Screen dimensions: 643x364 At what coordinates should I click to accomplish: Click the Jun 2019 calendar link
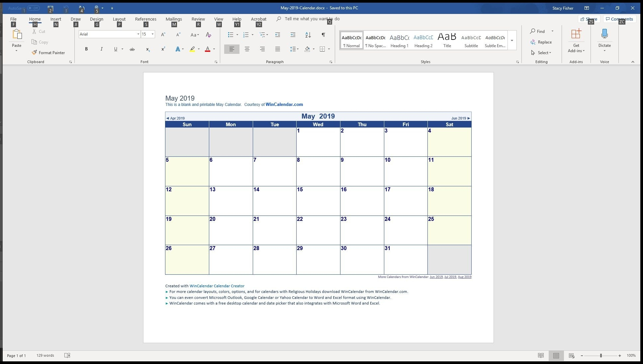pyautogui.click(x=458, y=118)
